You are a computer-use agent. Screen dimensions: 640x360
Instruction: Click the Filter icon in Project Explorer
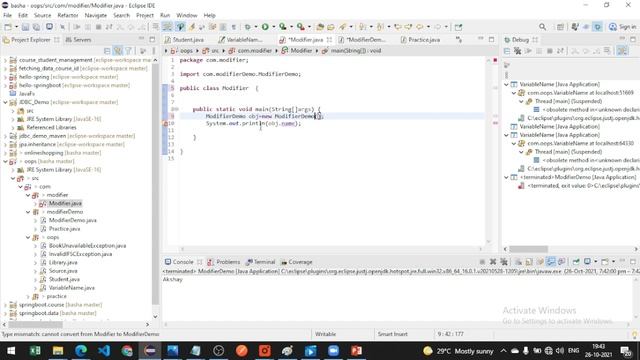point(129,51)
